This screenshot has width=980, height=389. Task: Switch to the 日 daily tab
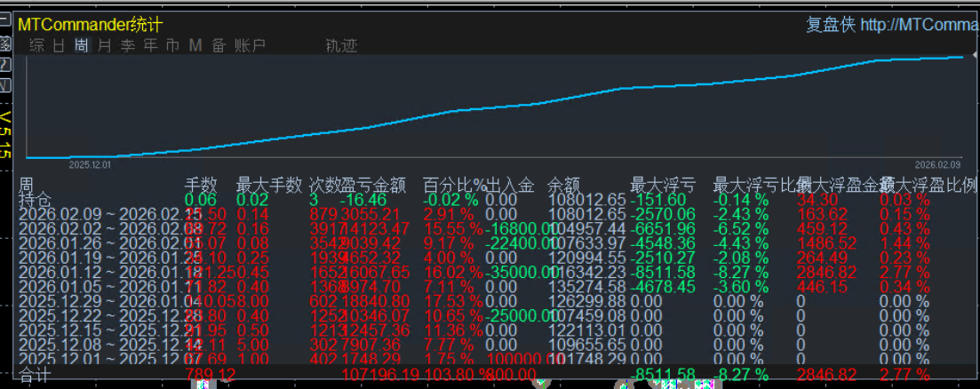pyautogui.click(x=59, y=45)
